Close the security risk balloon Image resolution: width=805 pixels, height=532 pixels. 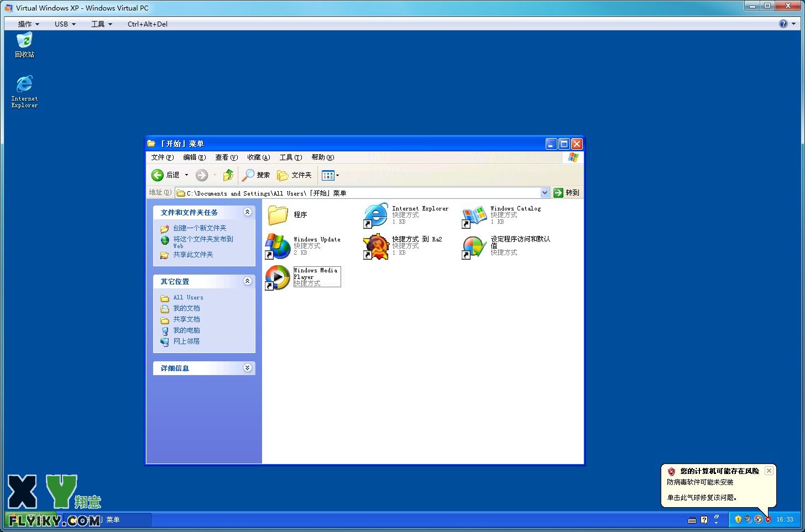click(x=769, y=471)
